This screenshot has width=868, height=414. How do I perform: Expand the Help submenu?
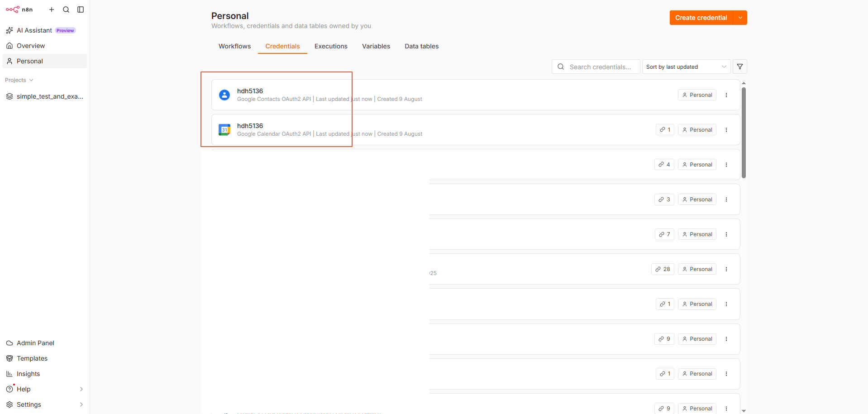coord(44,389)
